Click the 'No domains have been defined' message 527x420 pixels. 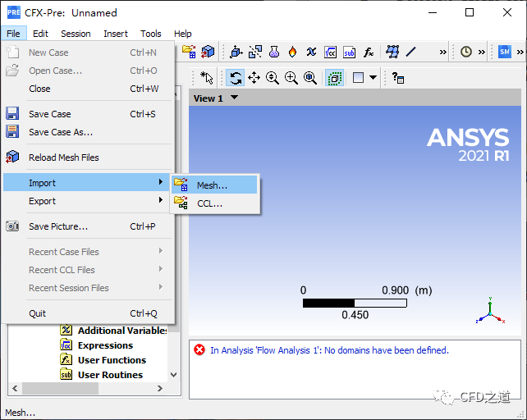coord(328,350)
